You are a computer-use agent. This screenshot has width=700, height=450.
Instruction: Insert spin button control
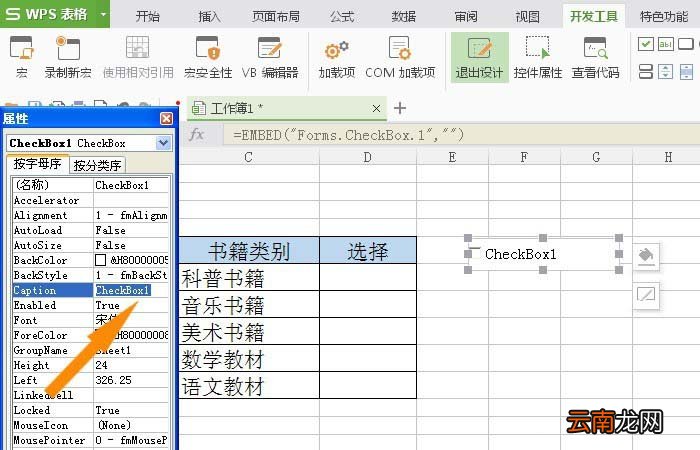point(666,71)
